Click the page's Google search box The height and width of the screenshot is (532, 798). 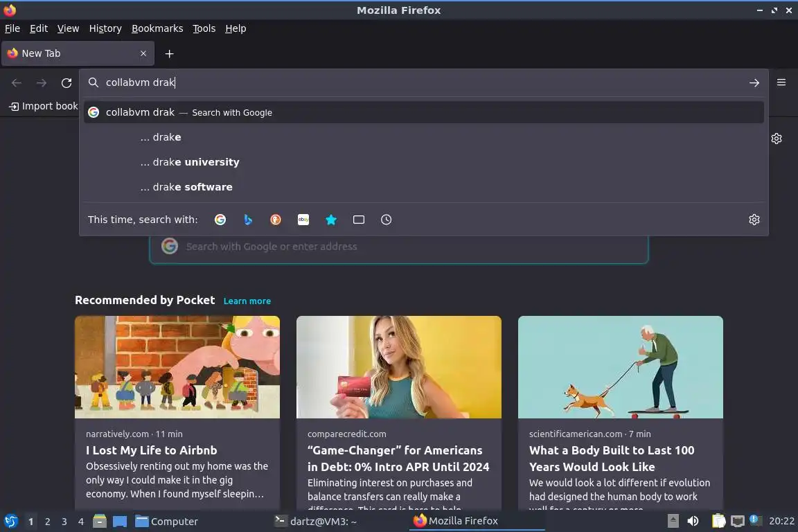pyautogui.click(x=398, y=247)
